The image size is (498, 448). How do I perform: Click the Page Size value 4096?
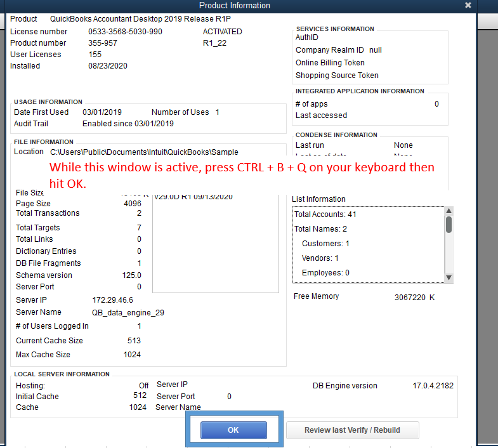[x=133, y=203]
